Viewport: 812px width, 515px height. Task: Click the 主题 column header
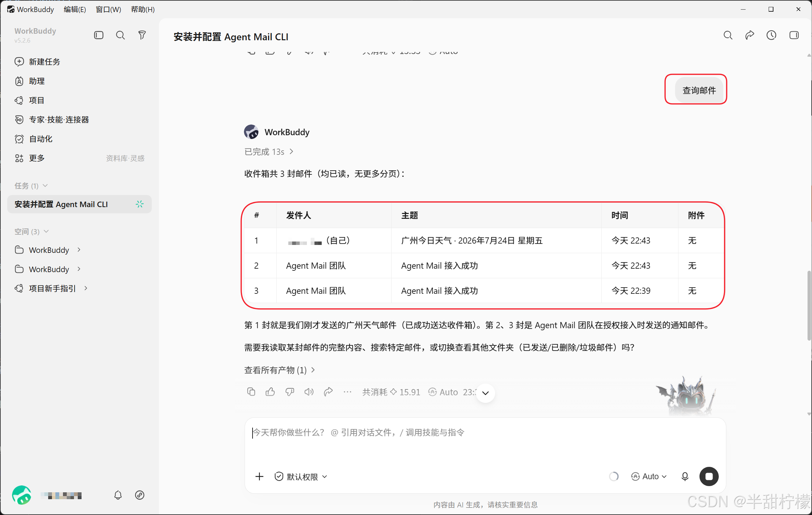point(496,215)
